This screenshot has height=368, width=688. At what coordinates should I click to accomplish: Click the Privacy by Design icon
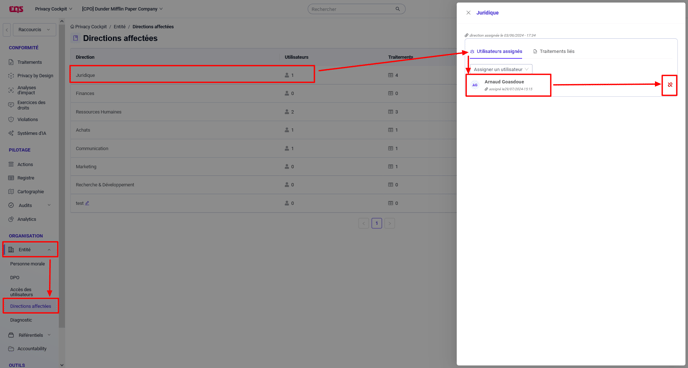11,76
